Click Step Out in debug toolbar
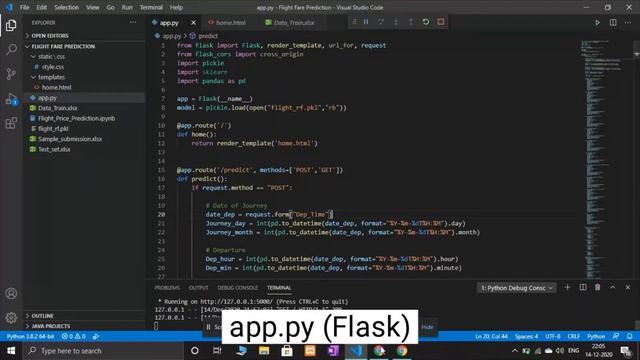 pos(411,22)
